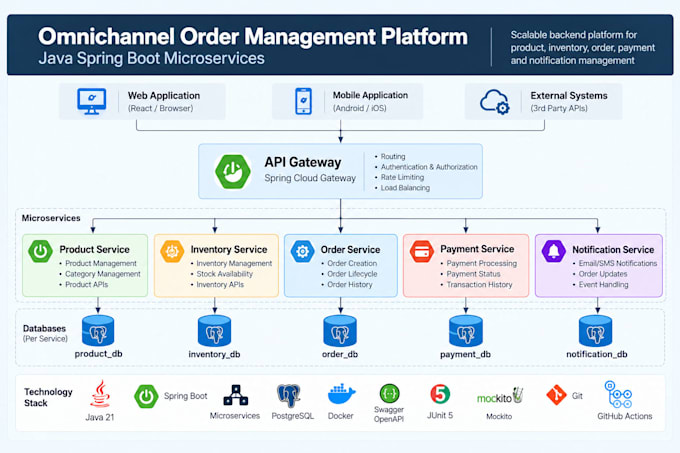This screenshot has height=453, width=680.
Task: Click the API Gateway heading
Action: click(x=303, y=162)
